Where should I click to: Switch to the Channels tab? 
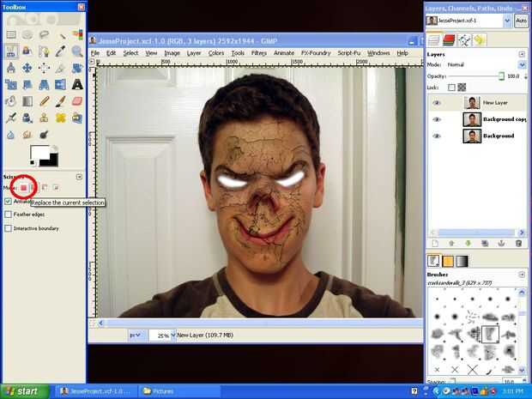click(x=449, y=40)
